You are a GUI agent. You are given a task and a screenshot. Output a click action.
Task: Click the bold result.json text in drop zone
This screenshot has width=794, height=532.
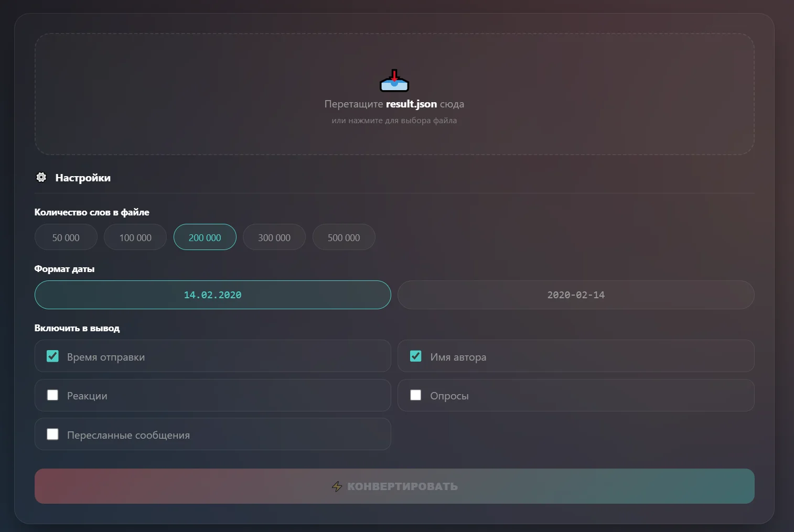[x=411, y=104]
